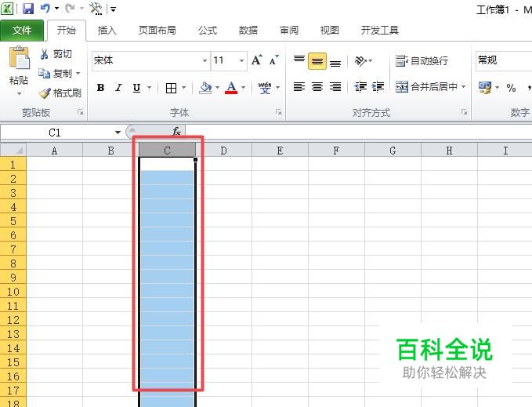Viewport: 532px width, 407px height.
Task: Switch to the 视图 tab
Action: [x=330, y=31]
